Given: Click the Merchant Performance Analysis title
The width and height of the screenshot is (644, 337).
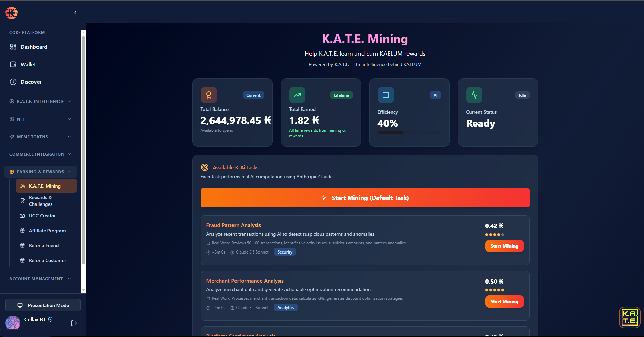Looking at the screenshot, I should [245, 281].
